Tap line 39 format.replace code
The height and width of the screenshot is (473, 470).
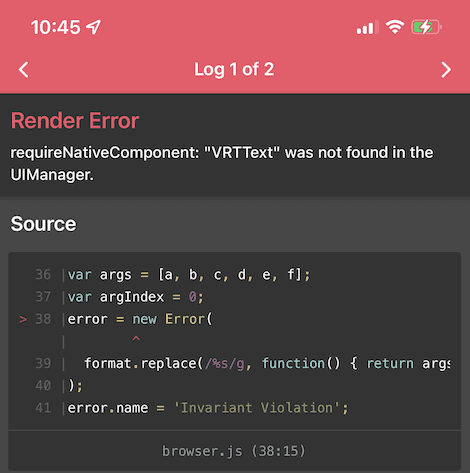click(267, 363)
